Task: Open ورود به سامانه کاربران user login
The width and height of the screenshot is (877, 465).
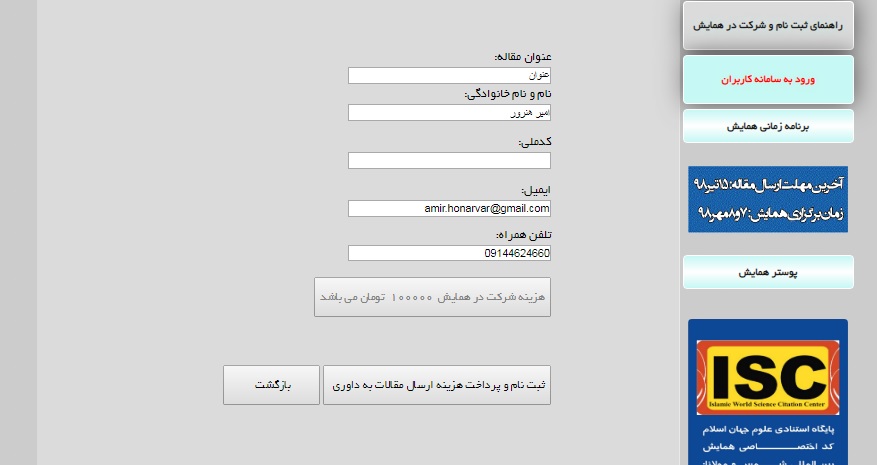Action: click(768, 79)
